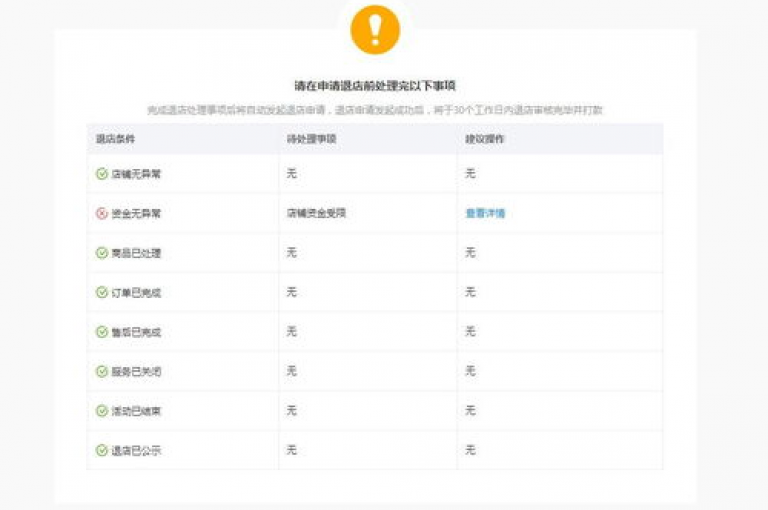Select the 售后已完成 condition text
The width and height of the screenshot is (768, 510).
click(x=136, y=333)
